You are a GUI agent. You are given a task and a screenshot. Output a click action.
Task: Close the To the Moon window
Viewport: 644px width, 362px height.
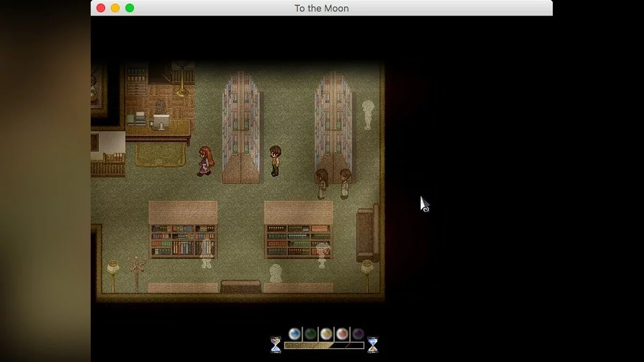[100, 8]
